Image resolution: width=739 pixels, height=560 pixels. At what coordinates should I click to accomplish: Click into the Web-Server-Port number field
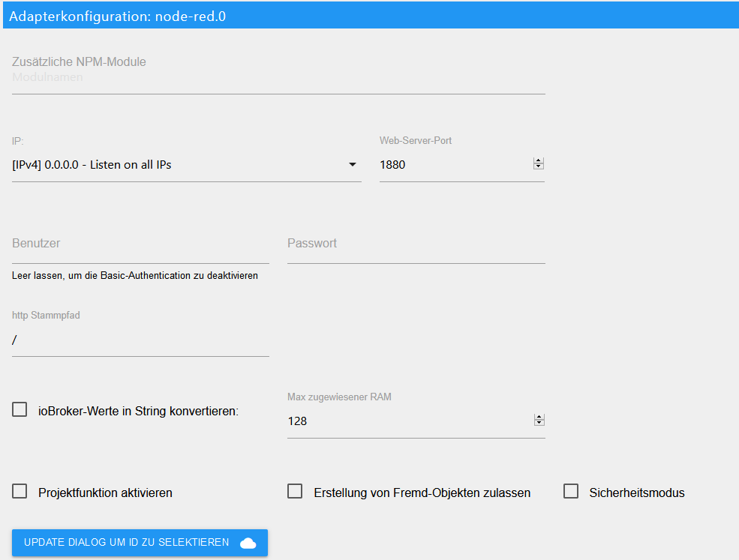(x=450, y=165)
